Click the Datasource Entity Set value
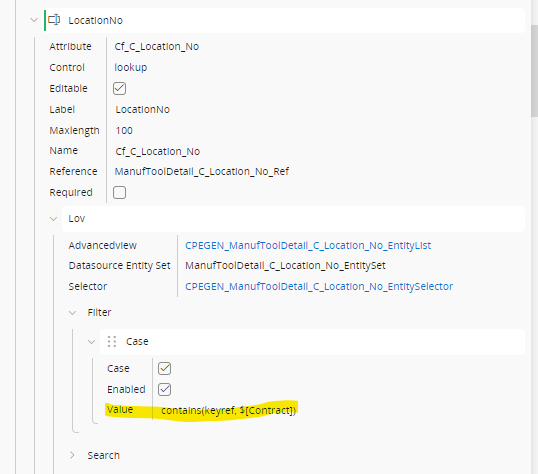 (x=285, y=265)
